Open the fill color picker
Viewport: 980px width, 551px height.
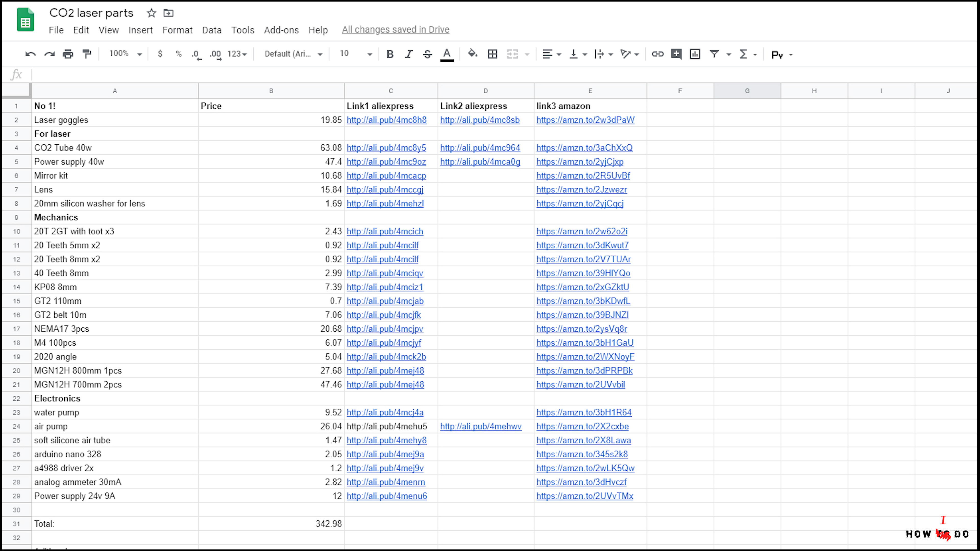472,54
